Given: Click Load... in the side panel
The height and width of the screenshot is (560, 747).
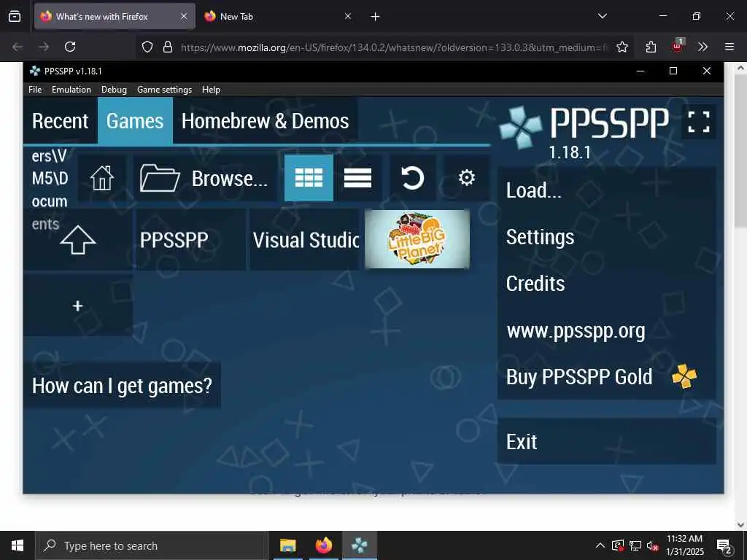Looking at the screenshot, I should click(606, 190).
